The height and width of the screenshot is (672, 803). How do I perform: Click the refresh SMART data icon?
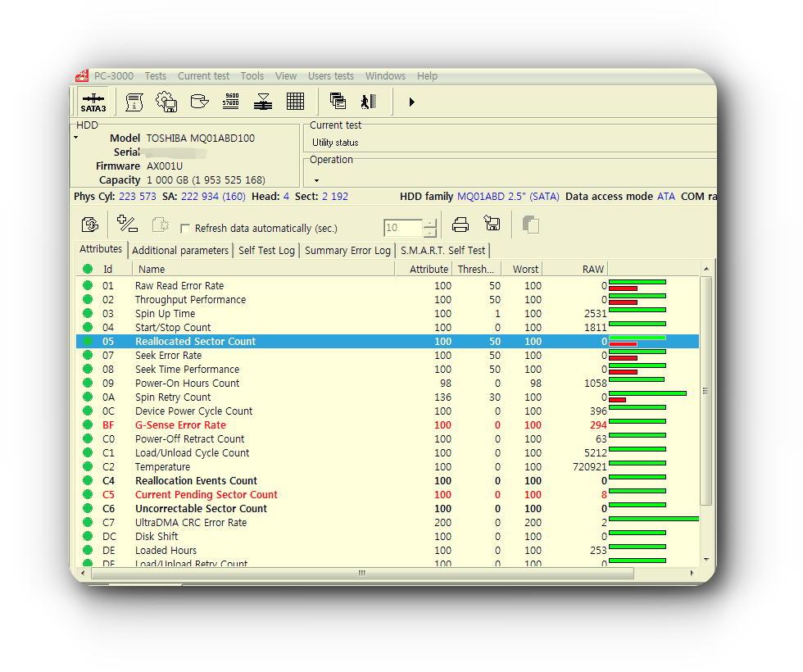[x=90, y=225]
